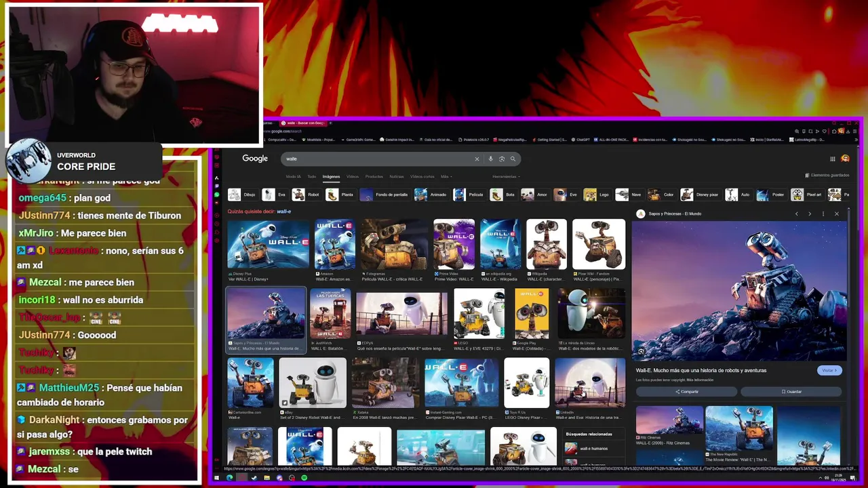Start a voice search with the microphone
868x488 pixels.
(x=490, y=159)
